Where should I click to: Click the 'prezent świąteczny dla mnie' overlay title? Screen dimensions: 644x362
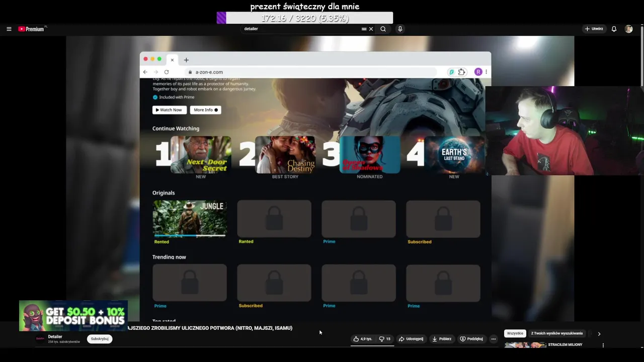[x=305, y=7]
